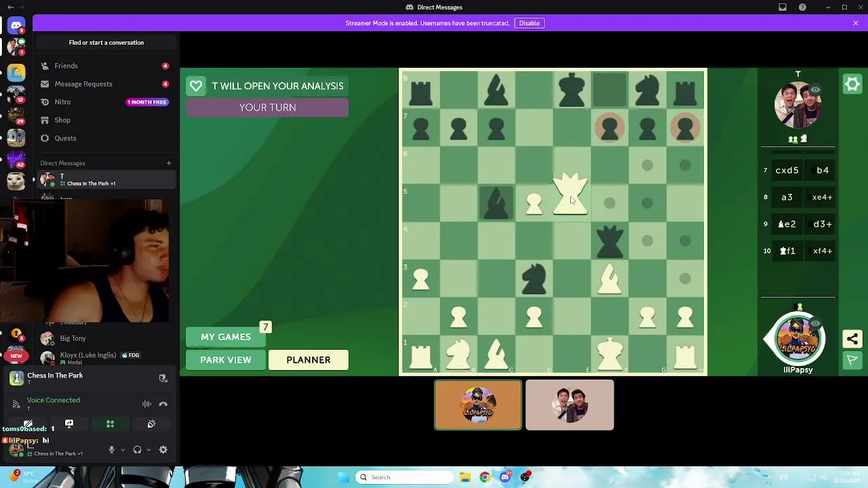Open the Windows Start menu
This screenshot has width=868, height=488.
click(343, 477)
